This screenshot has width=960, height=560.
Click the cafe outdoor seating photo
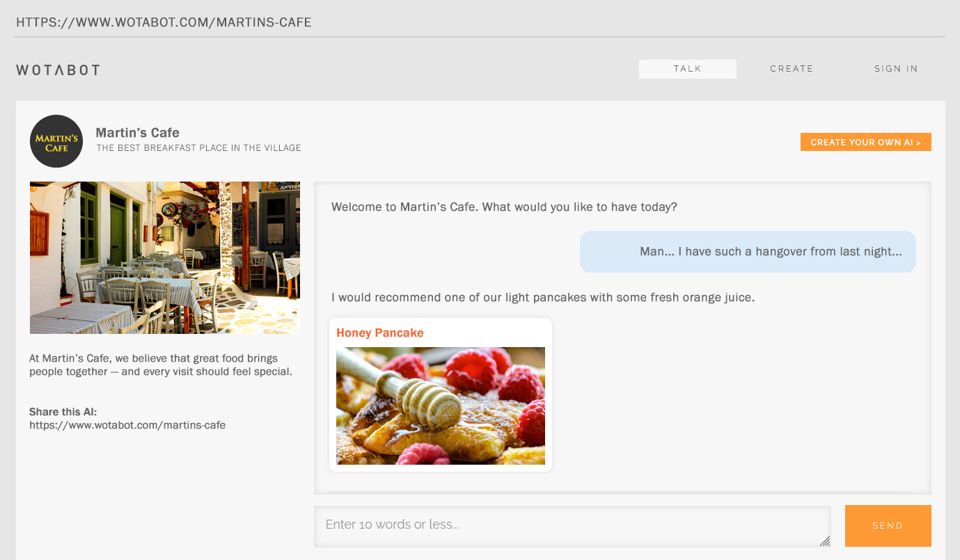[x=164, y=257]
